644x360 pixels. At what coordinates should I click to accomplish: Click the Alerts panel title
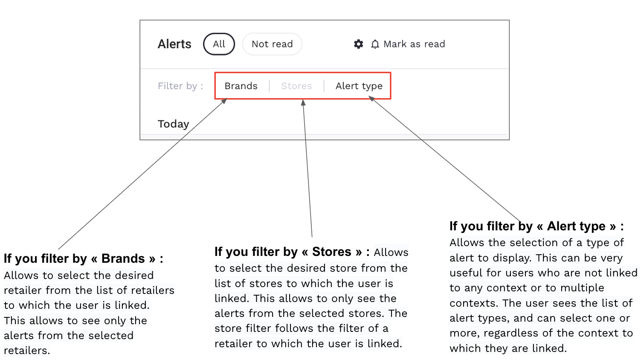[x=174, y=44]
